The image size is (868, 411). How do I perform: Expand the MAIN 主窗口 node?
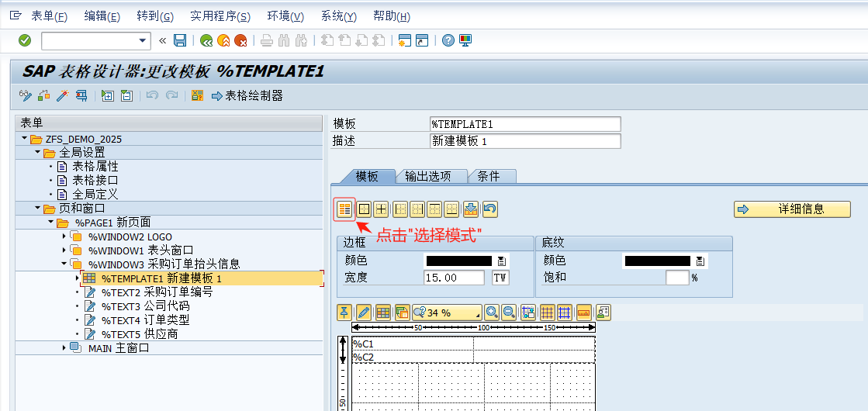click(x=64, y=347)
